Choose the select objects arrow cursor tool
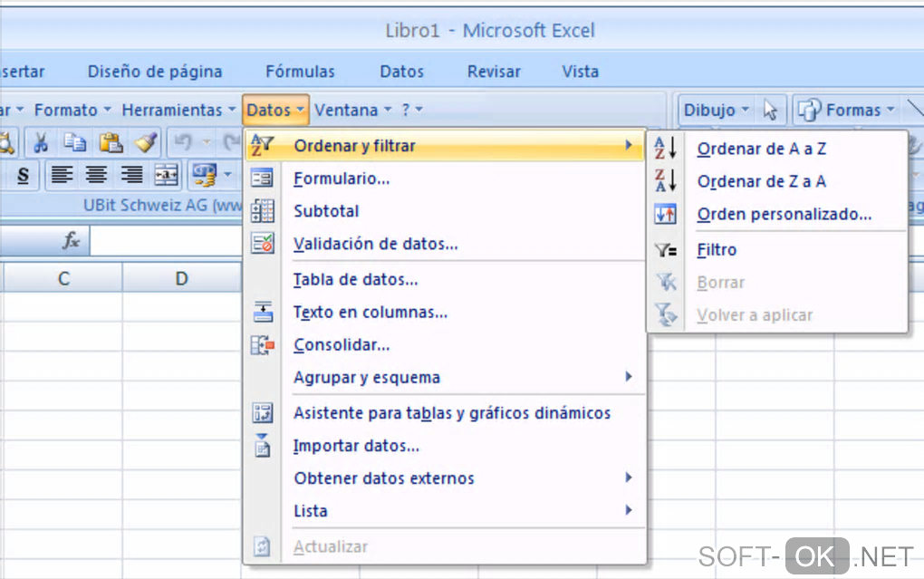The height and width of the screenshot is (579, 924). click(x=771, y=111)
